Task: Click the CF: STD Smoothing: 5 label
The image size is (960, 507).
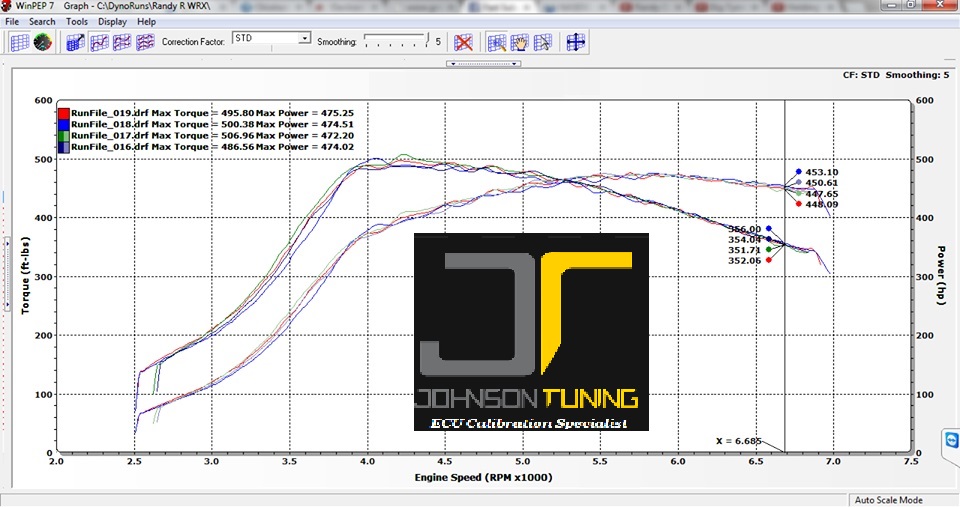Action: tap(896, 75)
